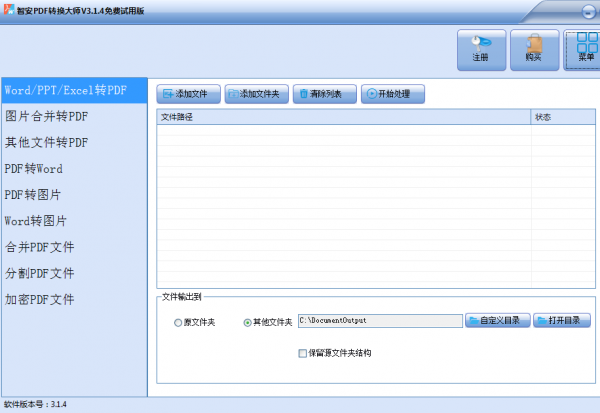600x413 pixels.
Task: Open the PDF转Word mode
Action: [74, 169]
